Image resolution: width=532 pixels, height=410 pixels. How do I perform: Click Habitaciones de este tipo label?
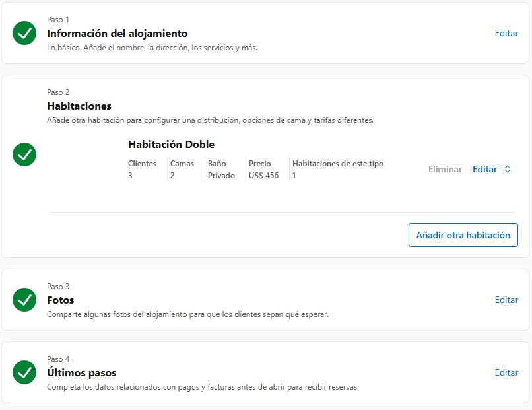[338, 164]
